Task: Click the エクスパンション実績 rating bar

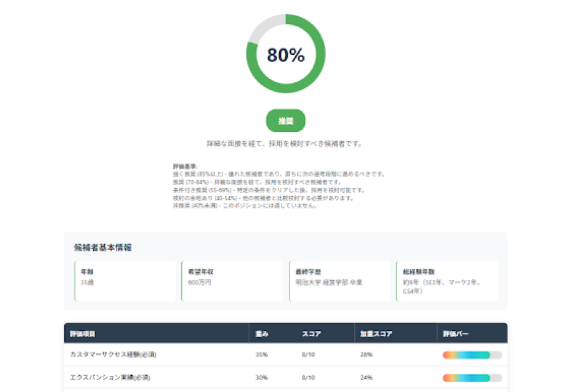Action: [x=471, y=378]
